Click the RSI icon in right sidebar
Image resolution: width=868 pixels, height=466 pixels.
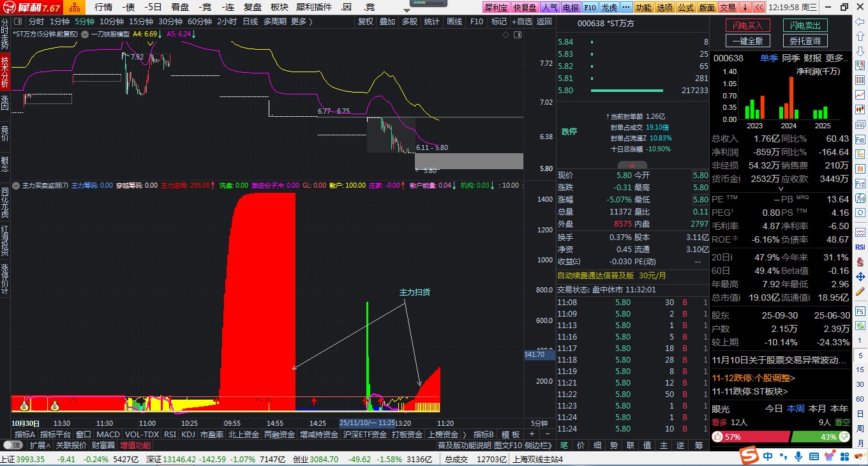(x=860, y=246)
